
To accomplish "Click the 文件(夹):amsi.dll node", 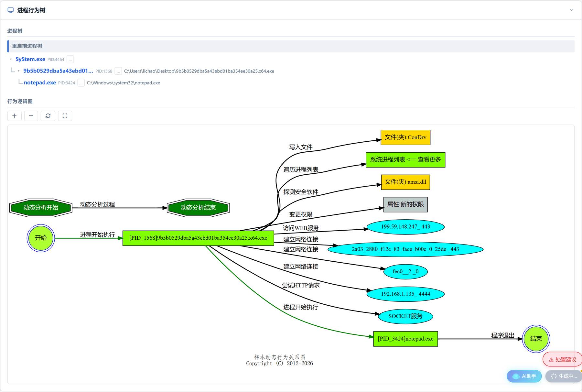I will tap(405, 182).
